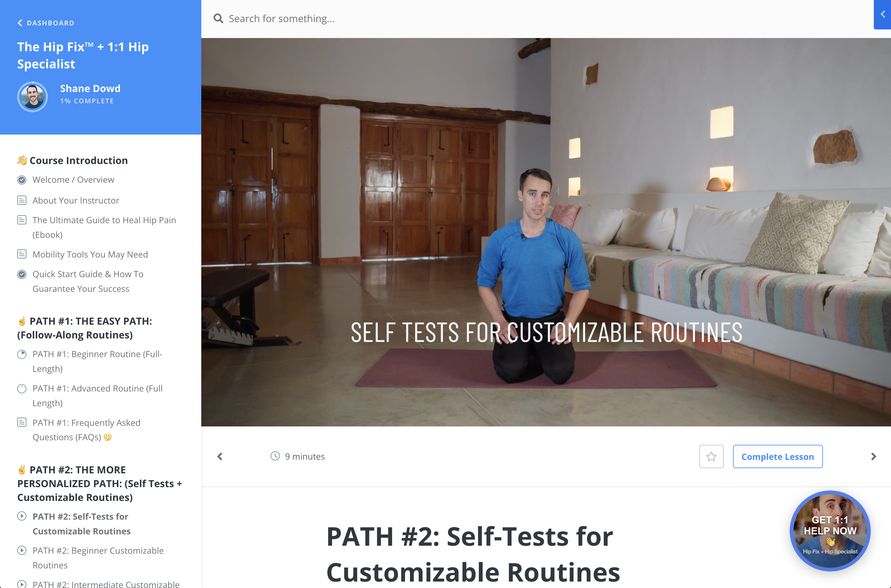
Task: Favorite this lesson with the star icon
Action: [x=711, y=456]
